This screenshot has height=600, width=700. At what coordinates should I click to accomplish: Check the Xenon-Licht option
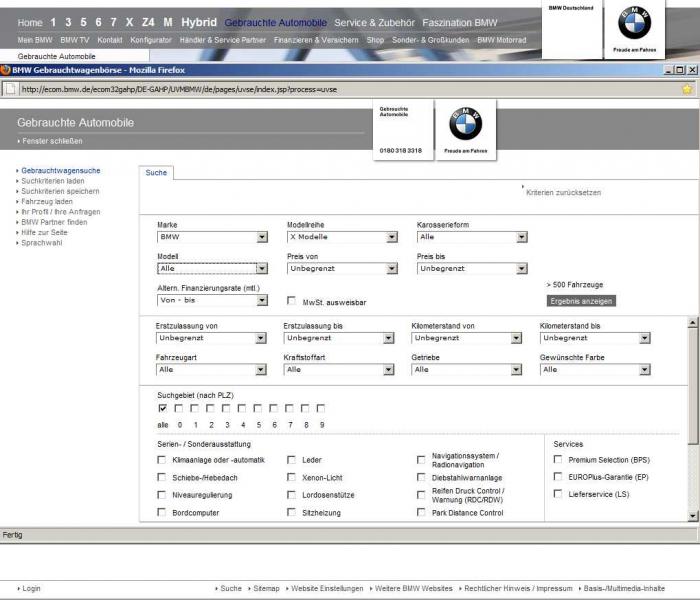pos(290,478)
